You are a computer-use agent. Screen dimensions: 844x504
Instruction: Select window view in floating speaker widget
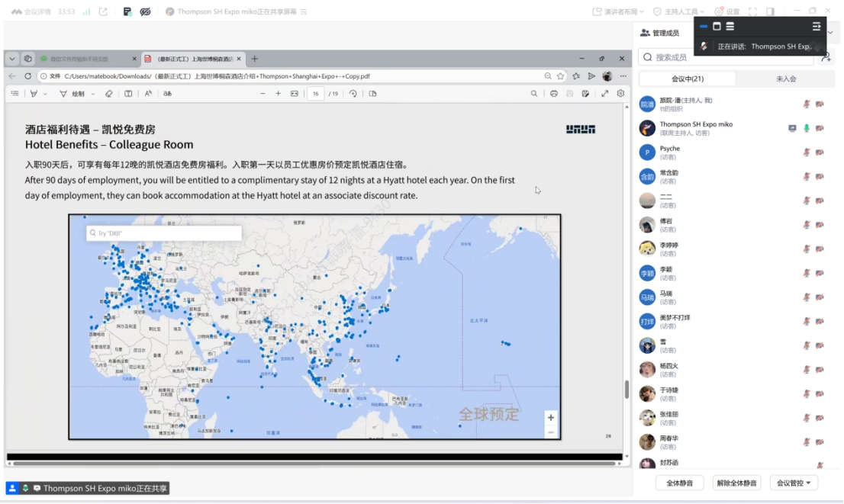click(x=717, y=27)
